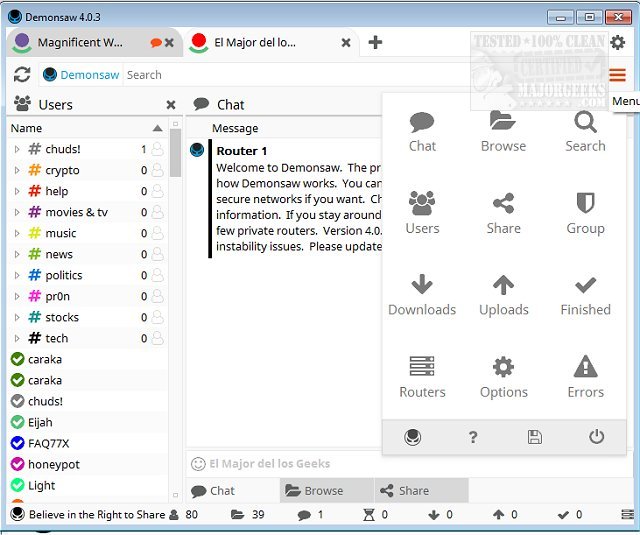640x535 pixels.
Task: Open Errors from the menu grid
Action: (x=585, y=377)
